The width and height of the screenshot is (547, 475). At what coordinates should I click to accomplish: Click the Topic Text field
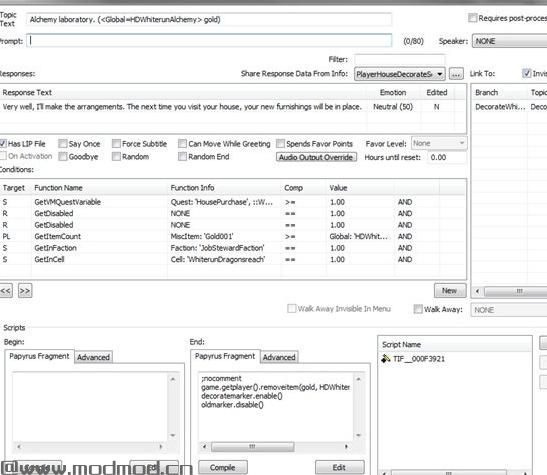209,20
